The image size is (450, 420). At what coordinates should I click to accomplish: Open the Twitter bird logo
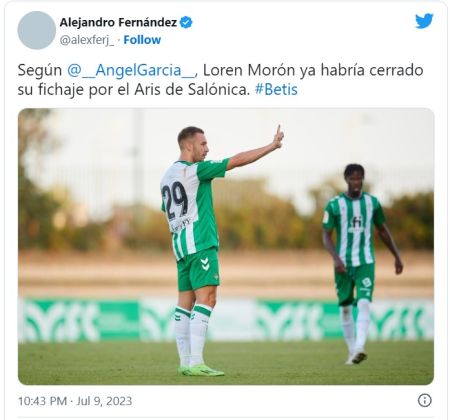(x=424, y=21)
